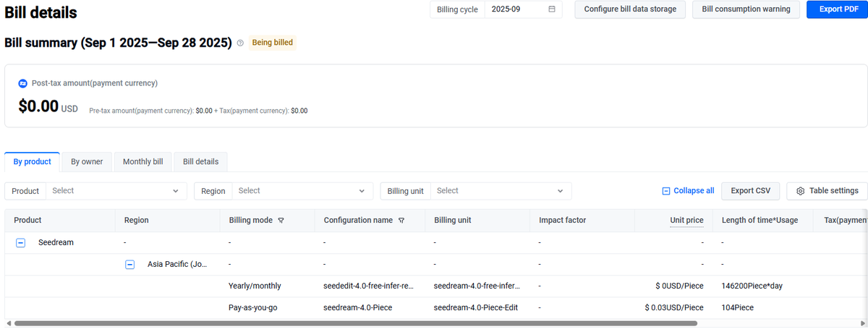This screenshot has height=332, width=868.
Task: Click the Table settings gear icon
Action: (x=800, y=191)
